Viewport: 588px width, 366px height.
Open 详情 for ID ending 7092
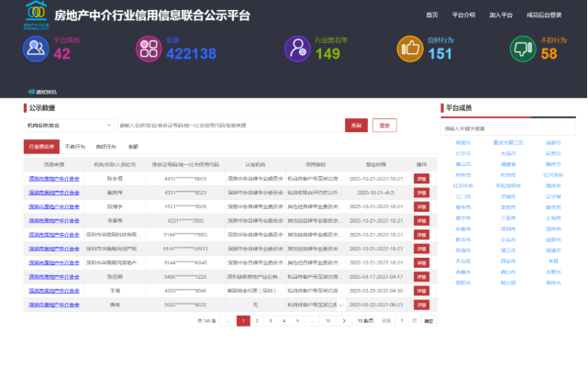(x=421, y=220)
